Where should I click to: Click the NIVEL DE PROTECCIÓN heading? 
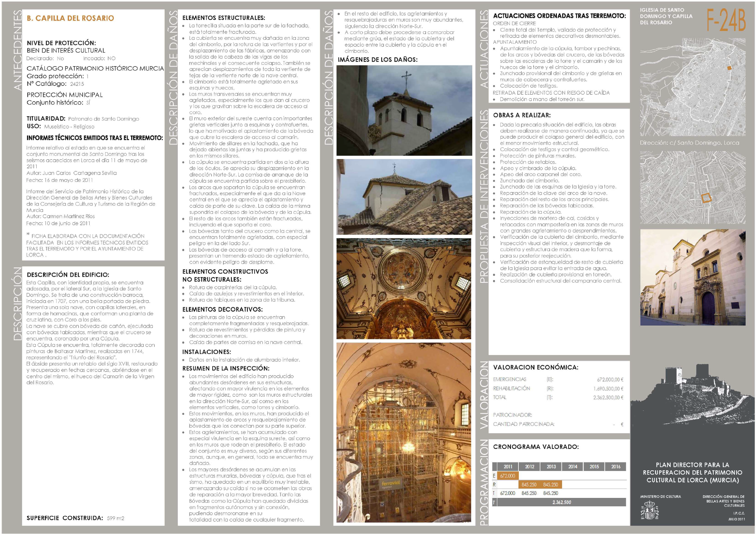pos(61,43)
